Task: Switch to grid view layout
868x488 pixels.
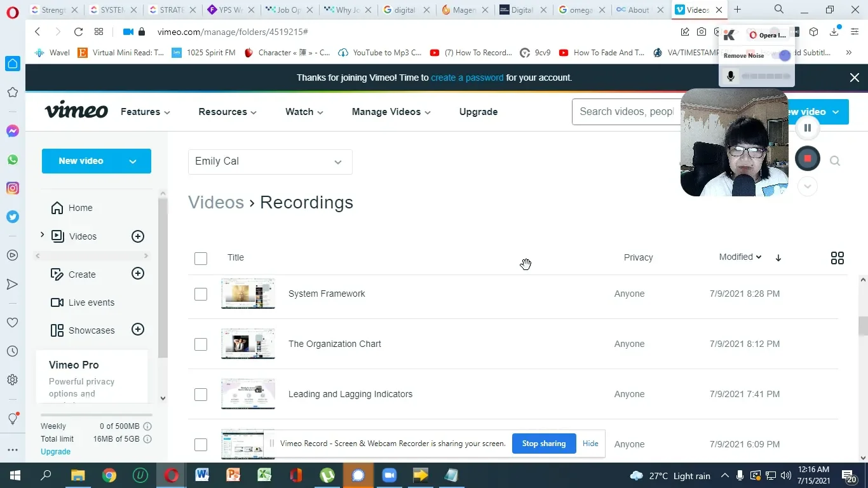Action: (837, 257)
